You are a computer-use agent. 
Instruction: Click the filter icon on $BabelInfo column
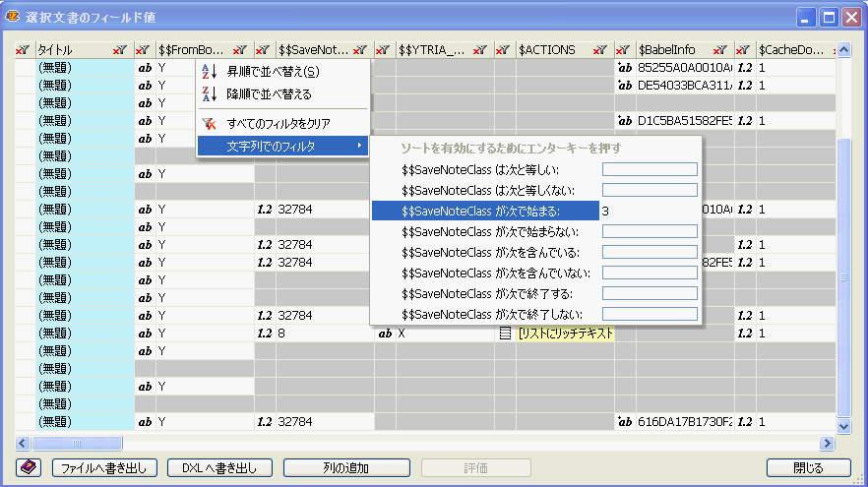pyautogui.click(x=719, y=50)
